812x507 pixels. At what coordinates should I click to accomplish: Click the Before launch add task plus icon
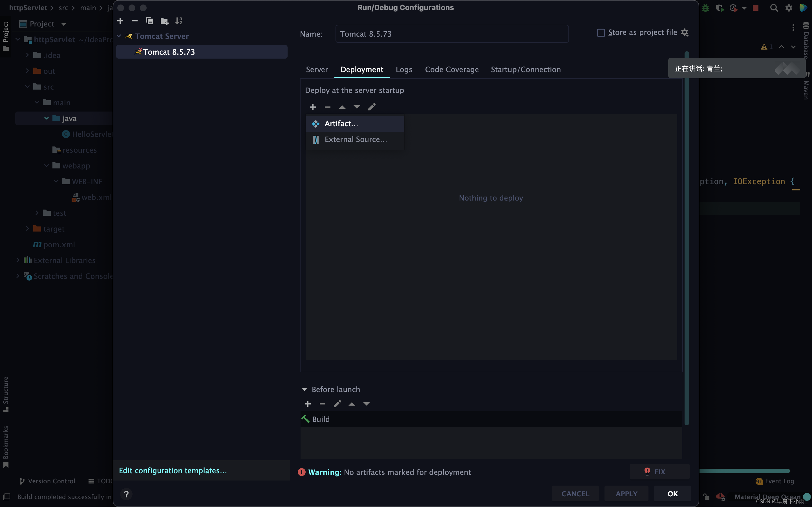tap(308, 404)
